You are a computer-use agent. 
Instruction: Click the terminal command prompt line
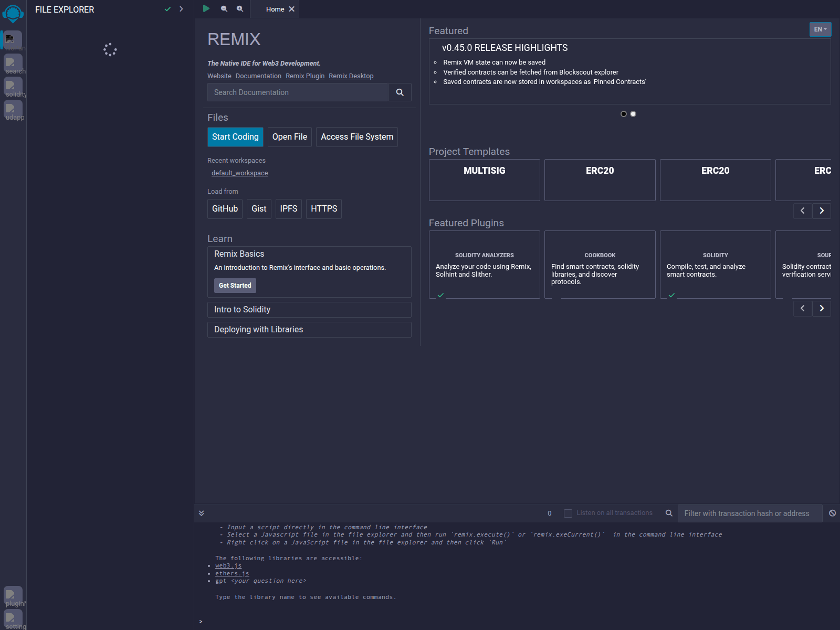[517, 622]
